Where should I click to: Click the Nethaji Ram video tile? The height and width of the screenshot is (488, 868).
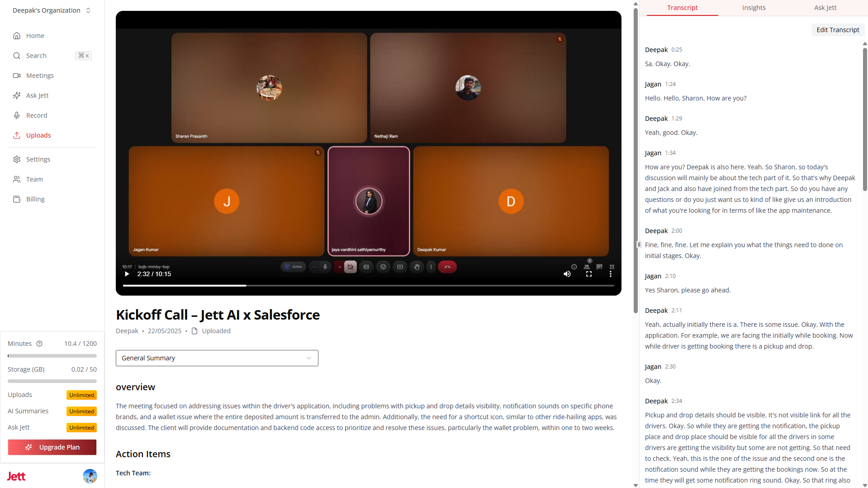pyautogui.click(x=468, y=87)
